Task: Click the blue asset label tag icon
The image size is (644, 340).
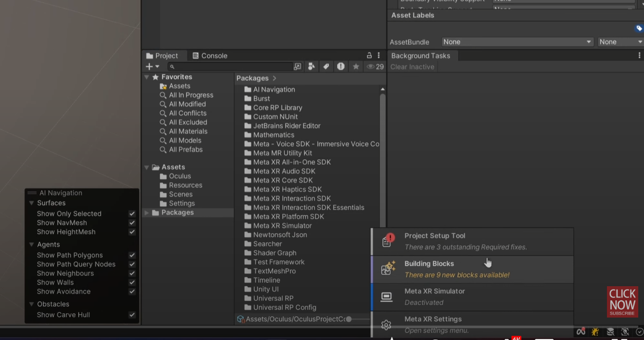Action: click(639, 28)
